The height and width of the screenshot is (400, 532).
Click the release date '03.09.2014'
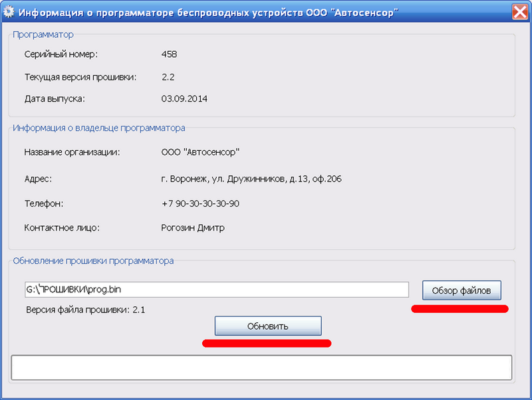(x=184, y=98)
